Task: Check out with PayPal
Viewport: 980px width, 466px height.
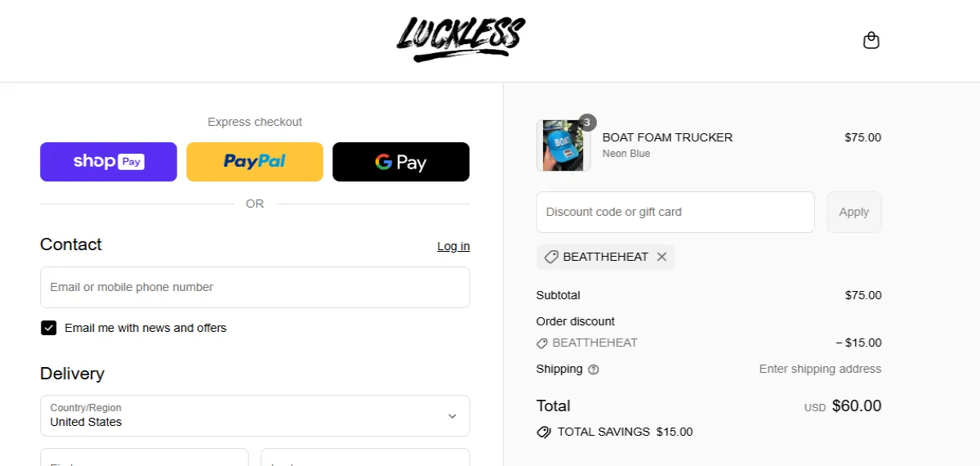Action: point(255,162)
